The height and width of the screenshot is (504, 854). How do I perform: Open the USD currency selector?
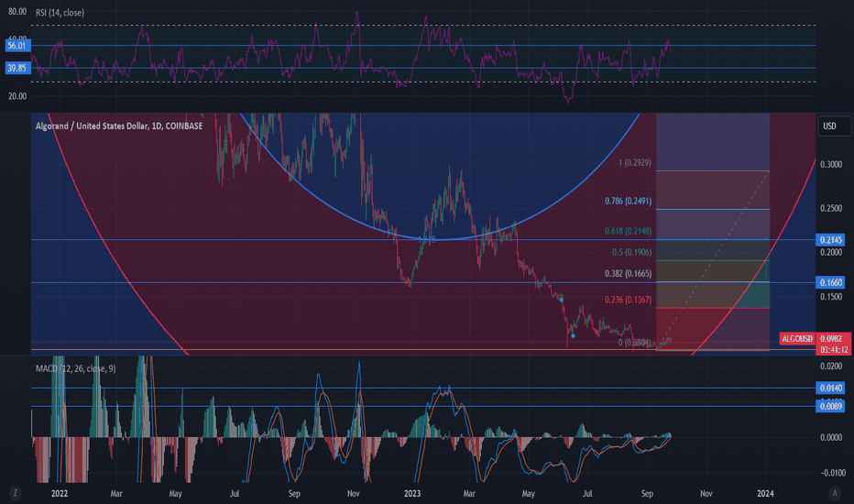click(x=834, y=126)
